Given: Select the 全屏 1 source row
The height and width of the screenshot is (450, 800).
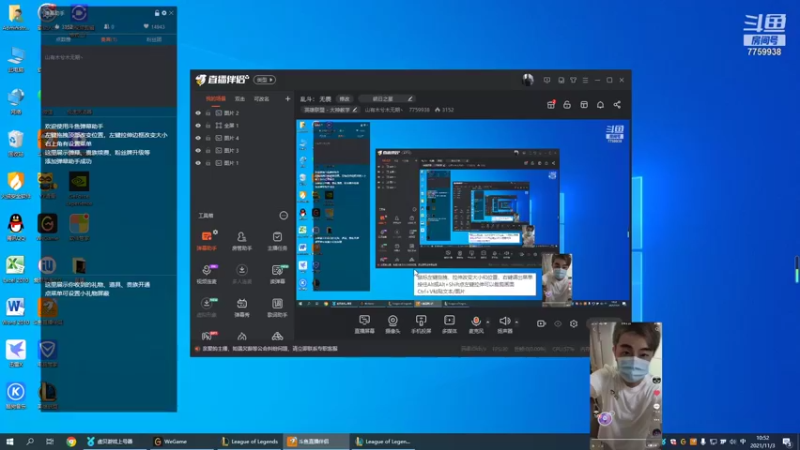Looking at the screenshot, I should [x=243, y=126].
